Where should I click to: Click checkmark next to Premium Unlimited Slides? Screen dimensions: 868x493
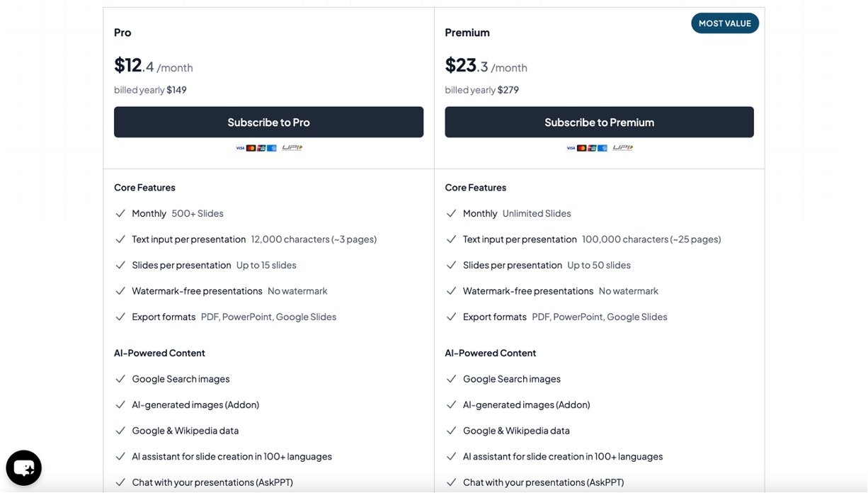[451, 213]
